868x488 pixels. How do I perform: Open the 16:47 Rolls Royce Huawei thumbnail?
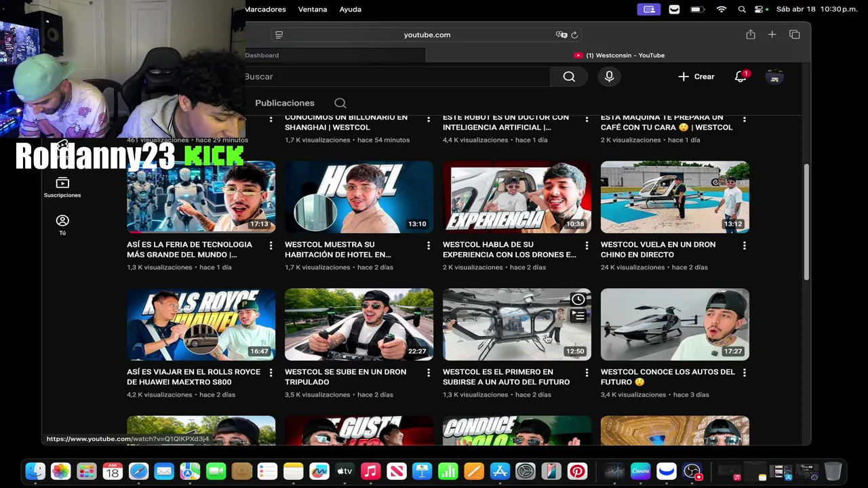(201, 325)
